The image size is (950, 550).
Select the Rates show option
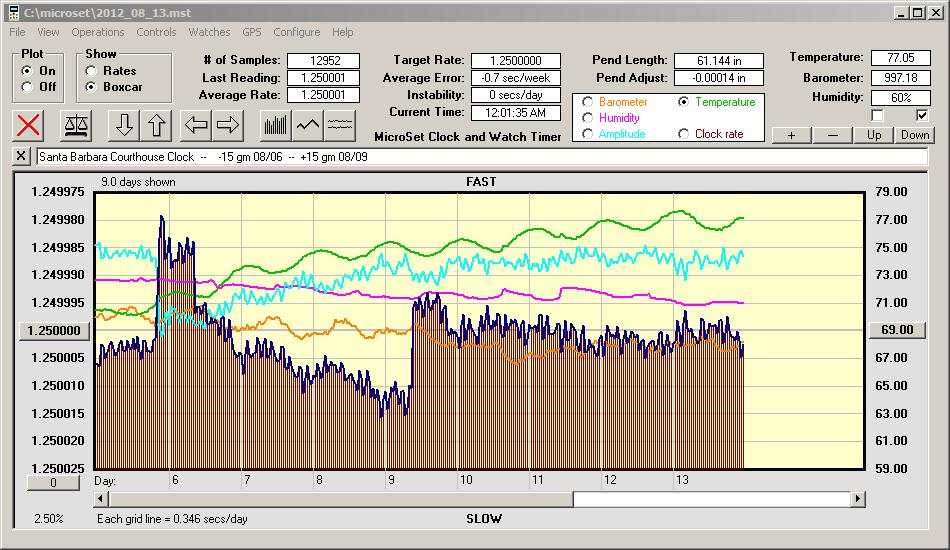[92, 71]
